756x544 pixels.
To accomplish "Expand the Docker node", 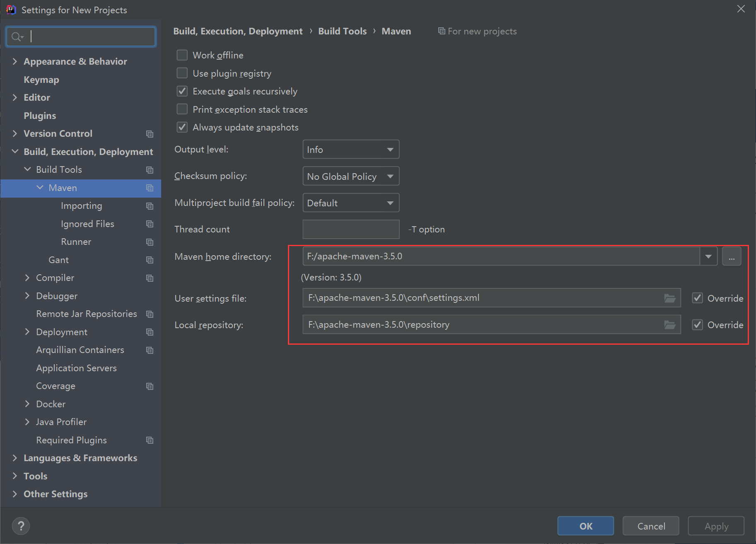I will point(27,404).
